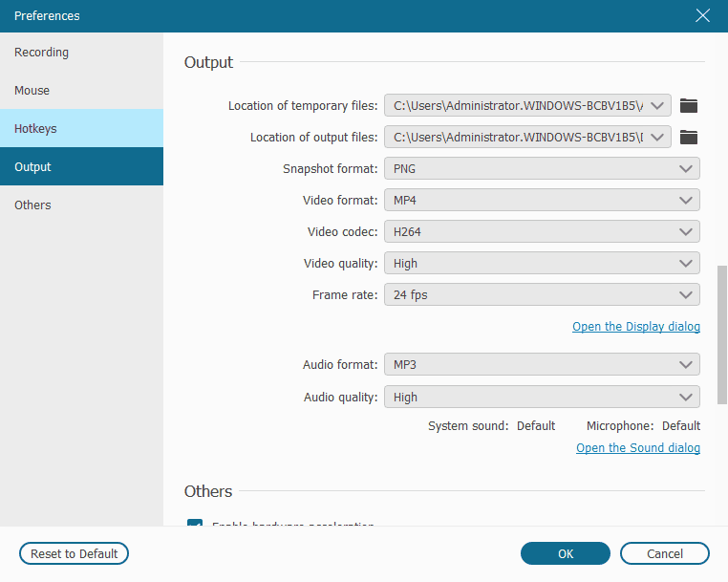Open the Sound dialog link
The width and height of the screenshot is (728, 582).
tap(638, 448)
